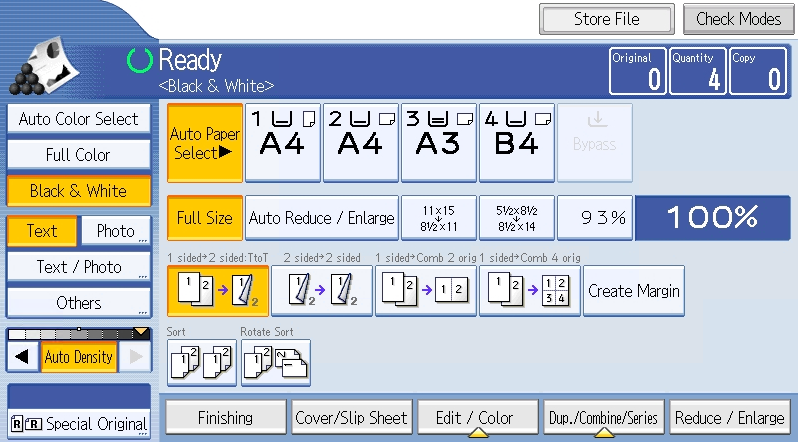798x442 pixels.
Task: Open the Edit / Color tab
Action: point(475,418)
